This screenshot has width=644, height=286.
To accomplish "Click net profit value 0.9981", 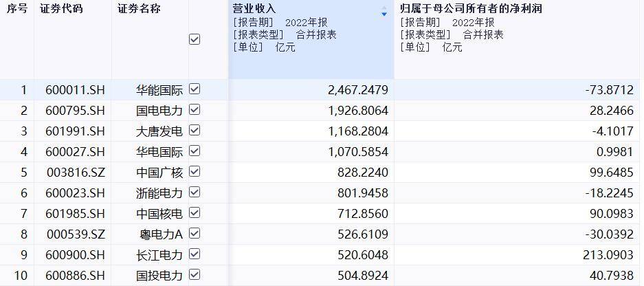I will pyautogui.click(x=615, y=152).
